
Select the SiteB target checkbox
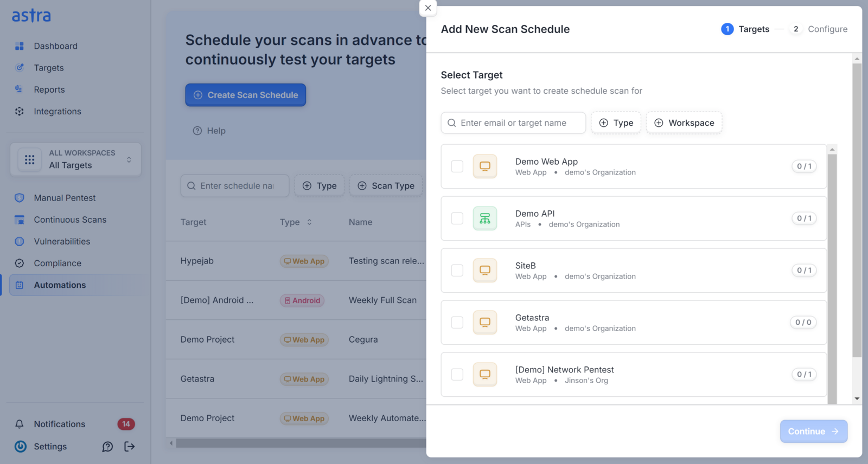tap(457, 270)
